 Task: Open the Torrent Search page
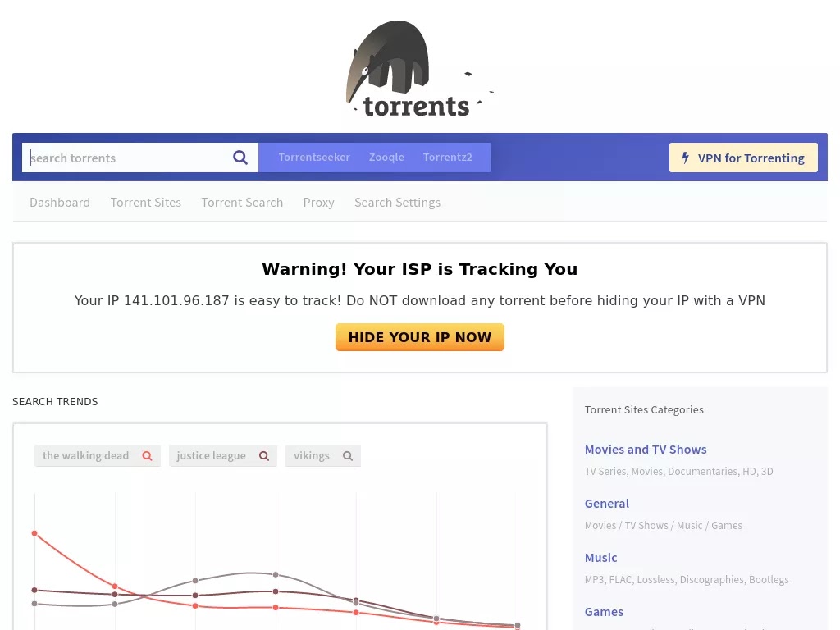point(242,202)
